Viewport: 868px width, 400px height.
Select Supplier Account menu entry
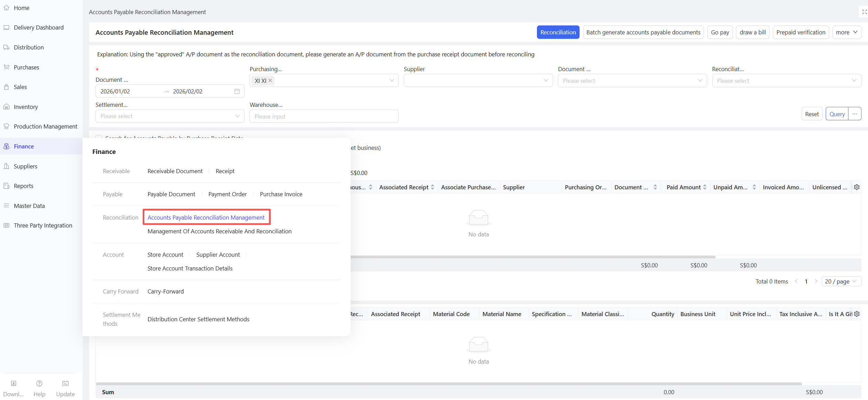218,255
